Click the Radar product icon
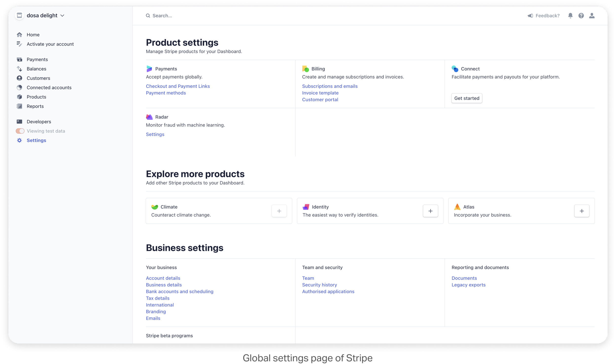 point(149,117)
